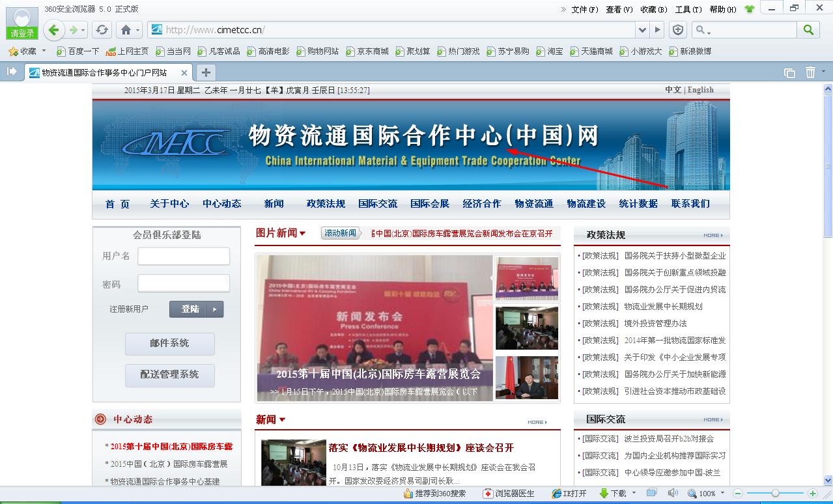Open 百度一下 bookmark
833x504 pixels.
point(78,51)
